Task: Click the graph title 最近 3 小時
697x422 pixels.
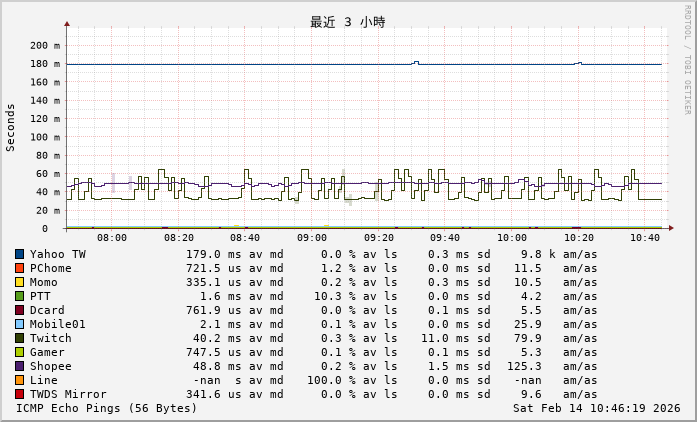Action: (347, 22)
